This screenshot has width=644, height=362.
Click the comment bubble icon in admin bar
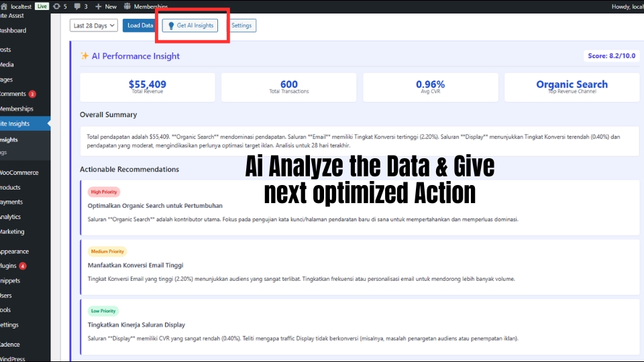tap(78, 6)
